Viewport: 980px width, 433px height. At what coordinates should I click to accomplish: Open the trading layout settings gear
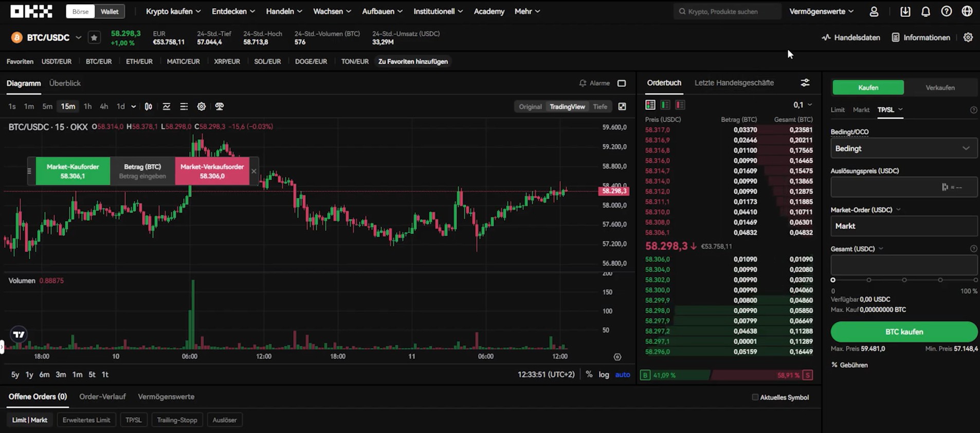point(968,37)
